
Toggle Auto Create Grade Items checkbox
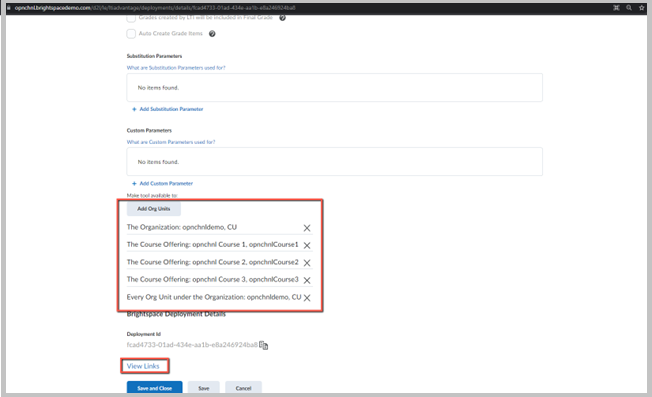[131, 34]
